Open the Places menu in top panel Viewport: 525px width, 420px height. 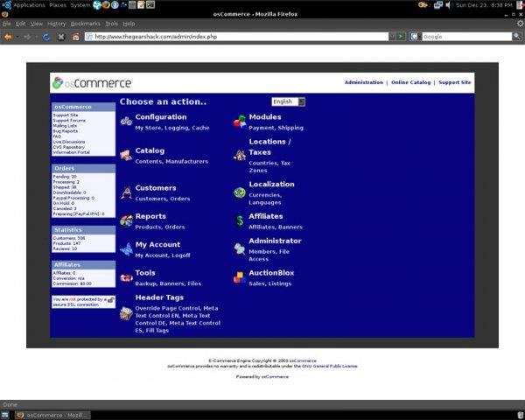pos(58,5)
